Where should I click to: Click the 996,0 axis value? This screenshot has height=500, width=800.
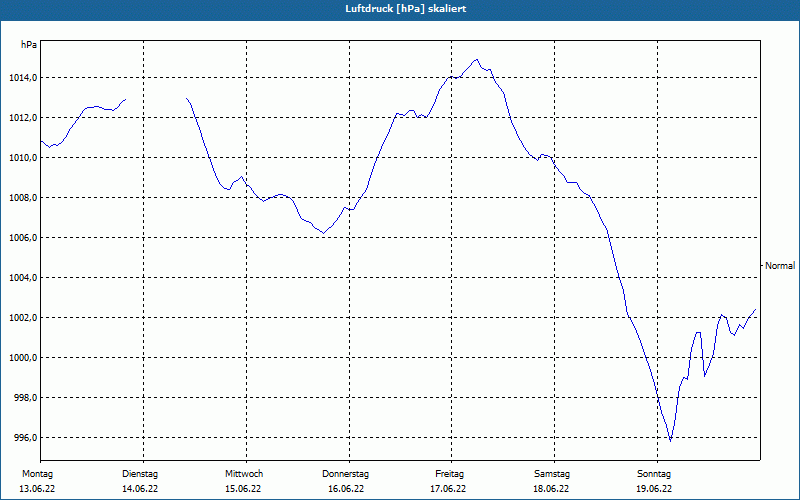coord(25,438)
